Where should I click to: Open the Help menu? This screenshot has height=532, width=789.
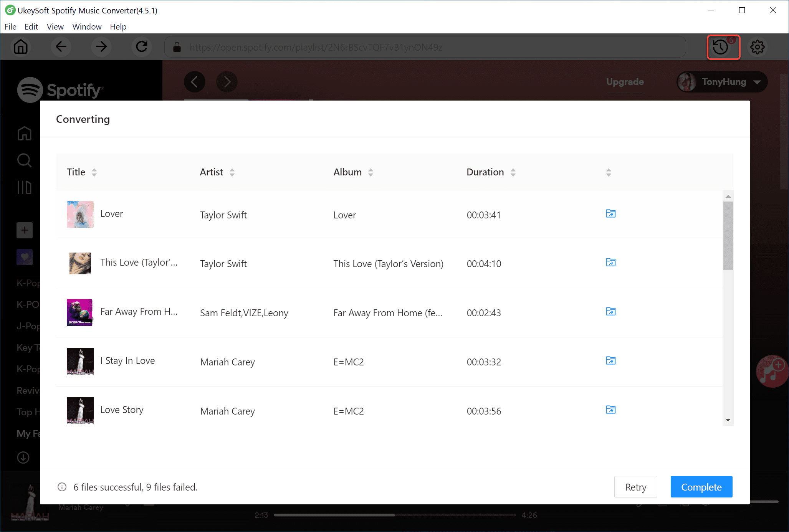[x=117, y=27]
